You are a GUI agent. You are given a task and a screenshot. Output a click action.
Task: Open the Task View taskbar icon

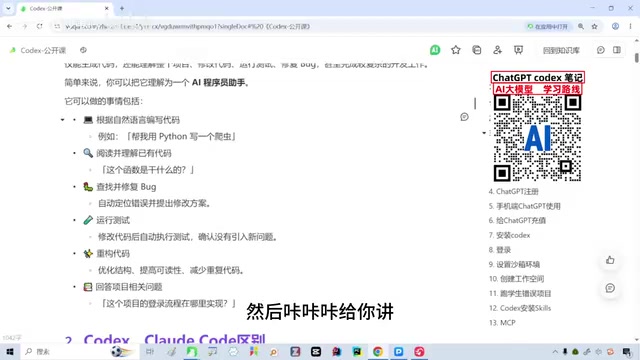[150, 351]
